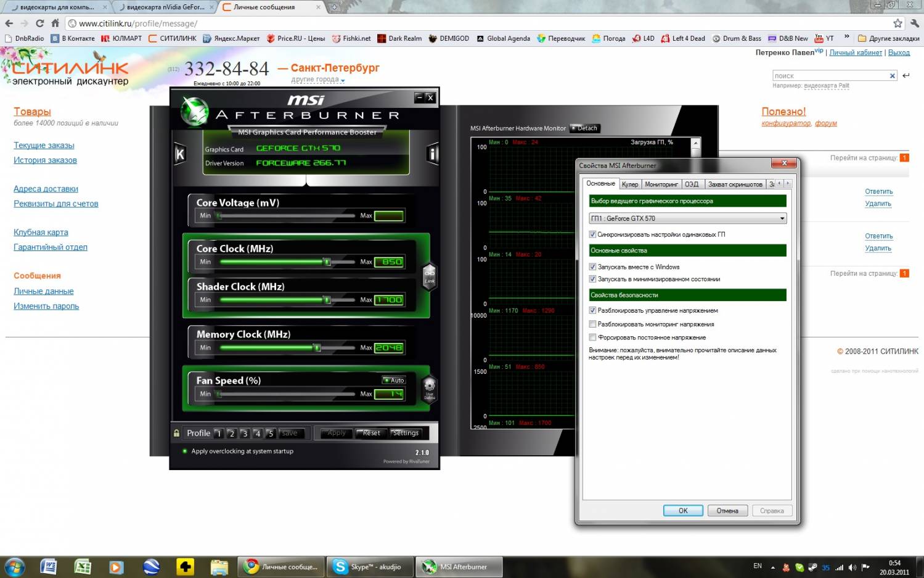Viewport: 924px width, 578px height.
Task: Select profile slot 1
Action: [218, 433]
